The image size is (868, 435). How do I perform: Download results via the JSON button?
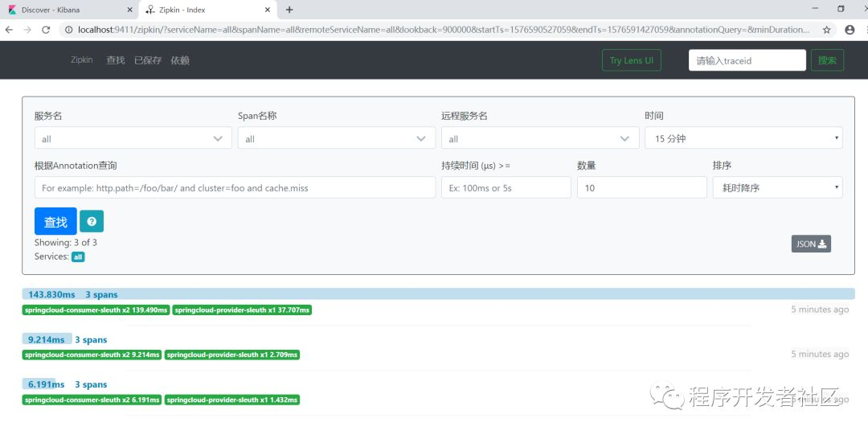click(x=811, y=244)
